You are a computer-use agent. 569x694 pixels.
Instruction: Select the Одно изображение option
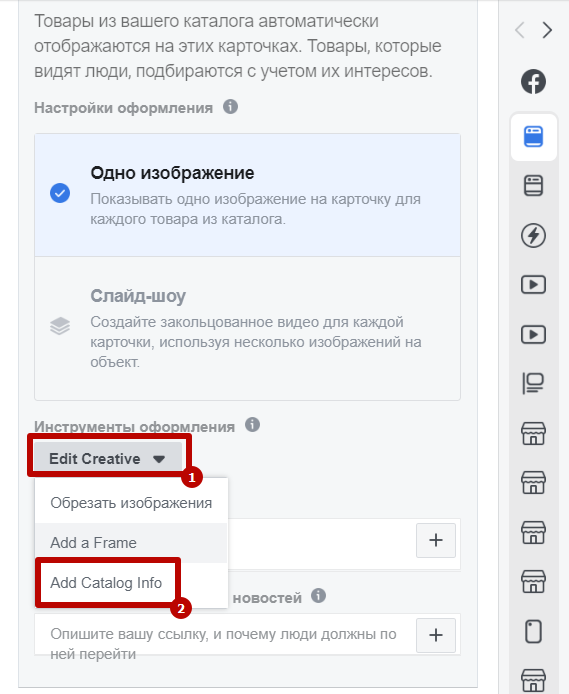(x=247, y=195)
